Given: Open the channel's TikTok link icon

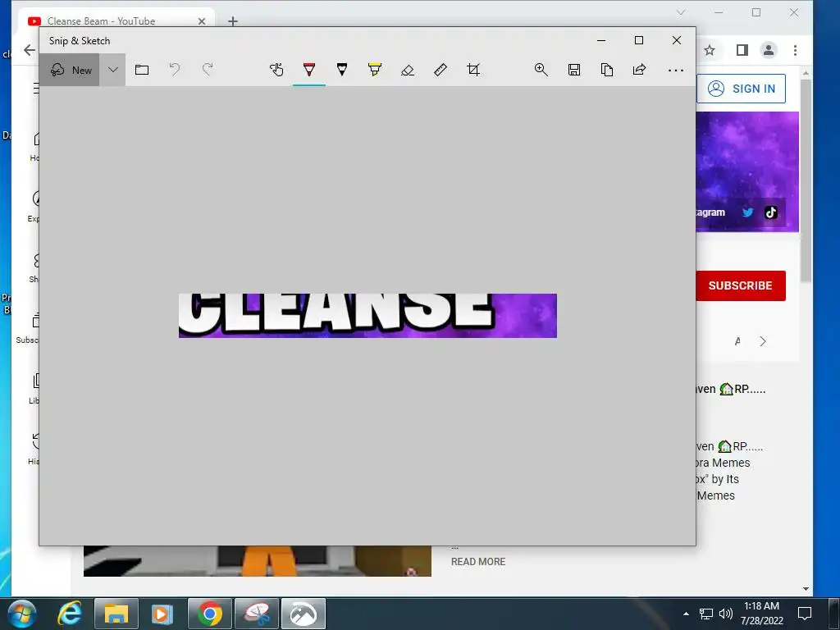Looking at the screenshot, I should point(770,212).
